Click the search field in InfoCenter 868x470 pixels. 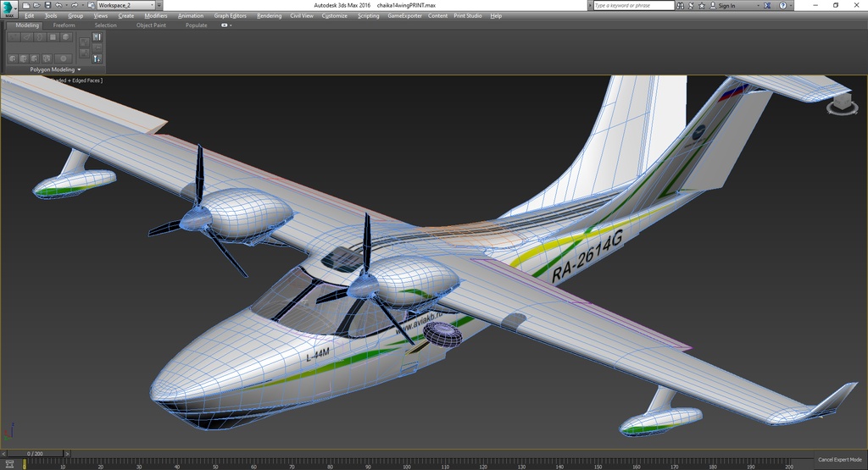tap(634, 6)
